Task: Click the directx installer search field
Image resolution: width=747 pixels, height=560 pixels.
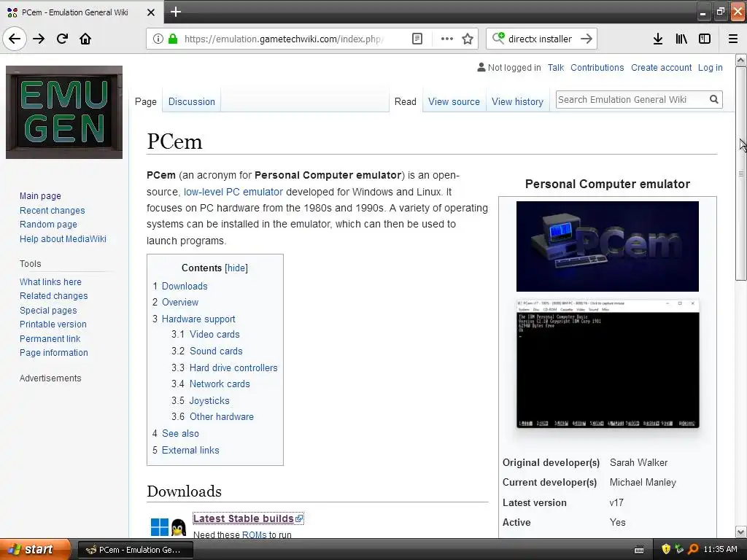Action: click(x=540, y=39)
